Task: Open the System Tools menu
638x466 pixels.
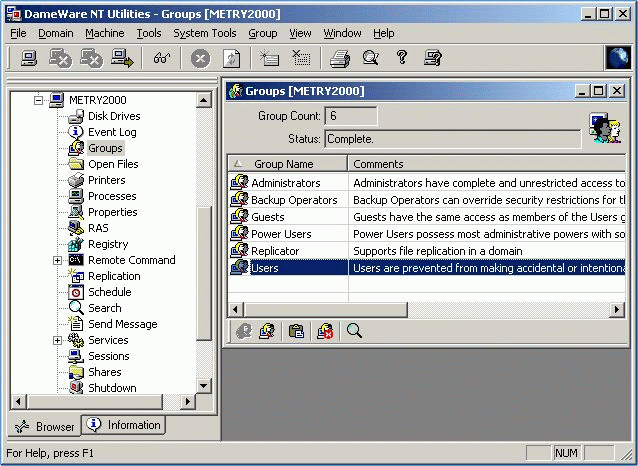Action: [205, 33]
